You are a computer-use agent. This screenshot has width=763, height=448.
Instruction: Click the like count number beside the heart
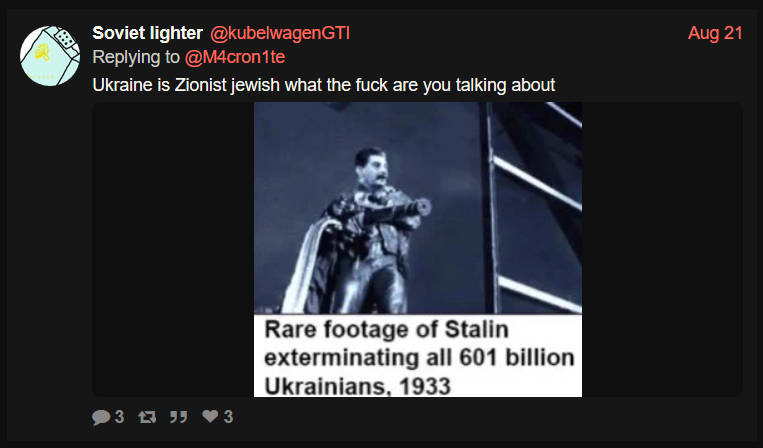228,417
